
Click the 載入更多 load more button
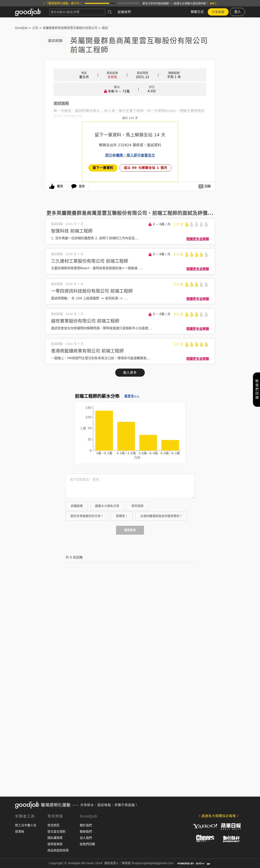(x=130, y=372)
